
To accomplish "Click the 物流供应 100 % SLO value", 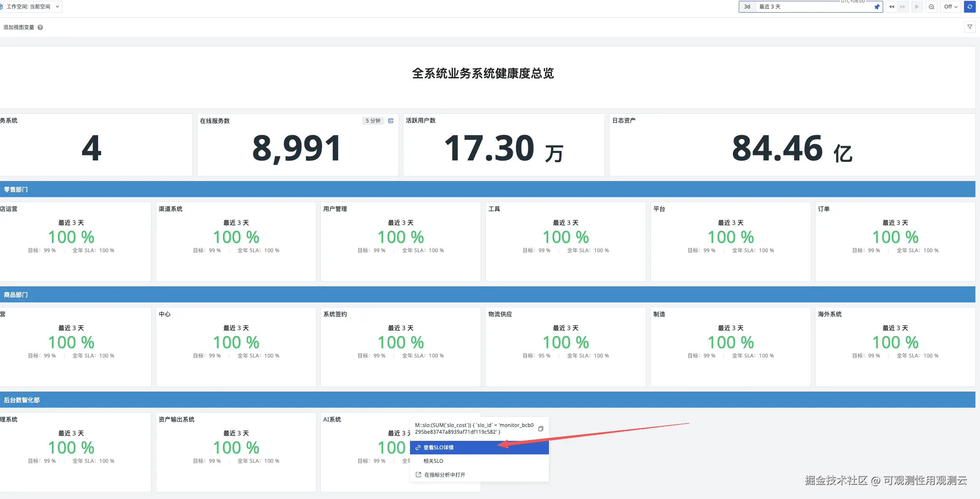I will [x=565, y=342].
